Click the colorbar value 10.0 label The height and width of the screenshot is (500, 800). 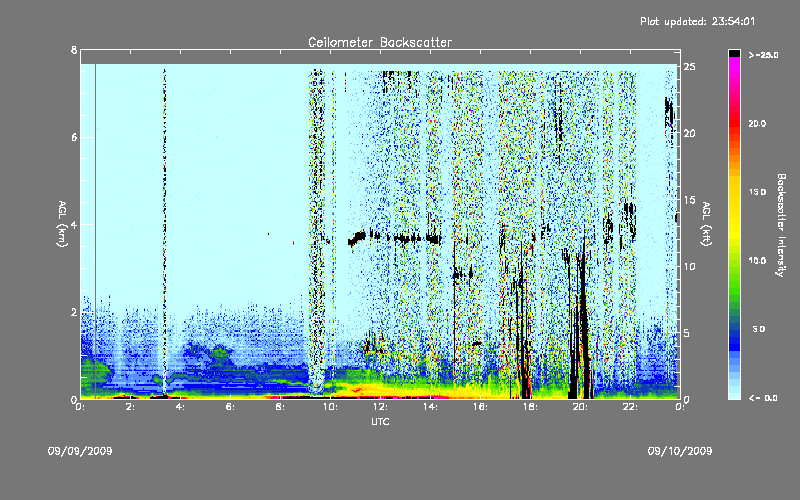(x=757, y=261)
